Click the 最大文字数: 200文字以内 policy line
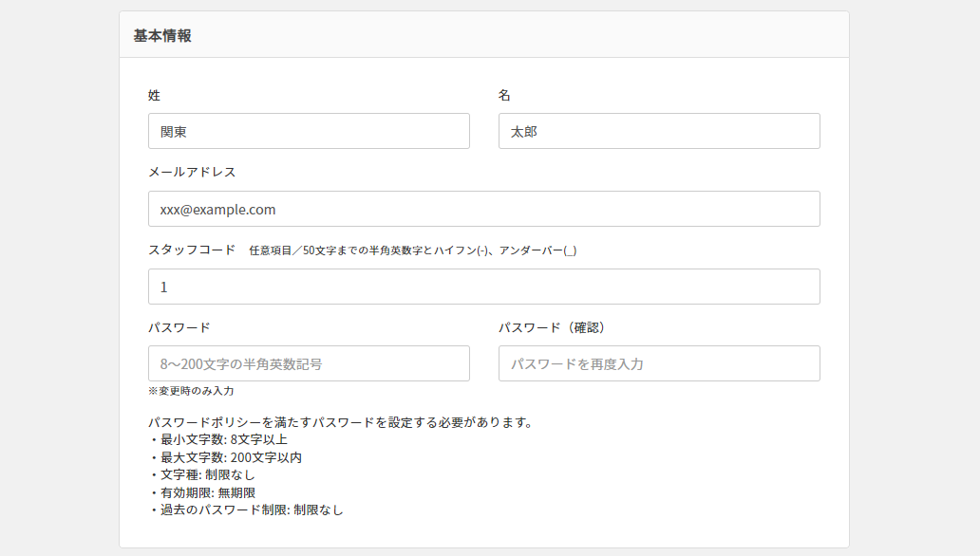 225,457
